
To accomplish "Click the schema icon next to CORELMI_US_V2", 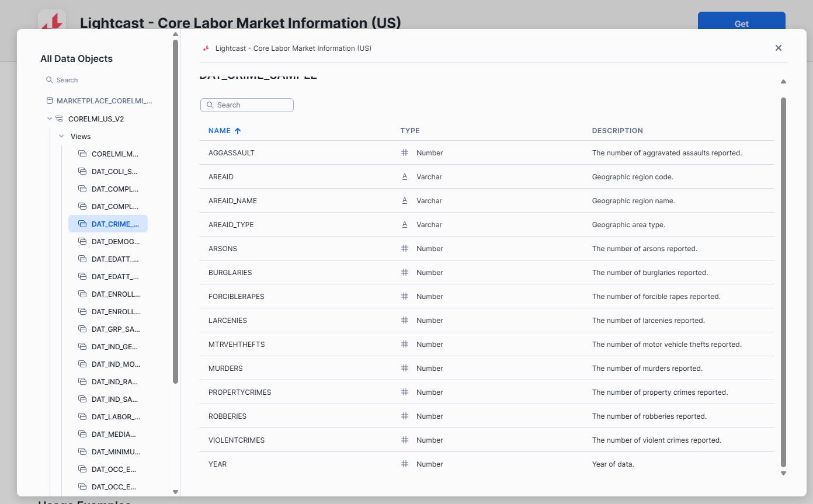I will pyautogui.click(x=59, y=119).
